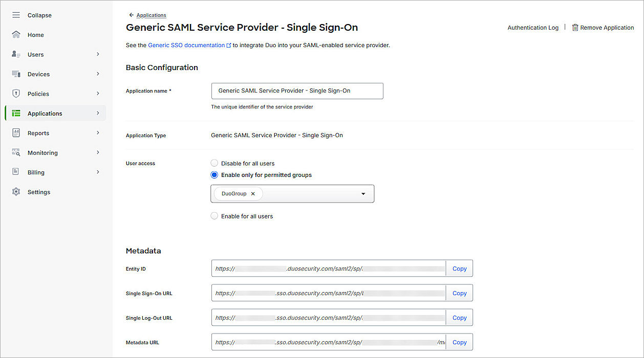Select Monitoring in the sidebar
Viewport: 644px width, 358px height.
[42, 152]
